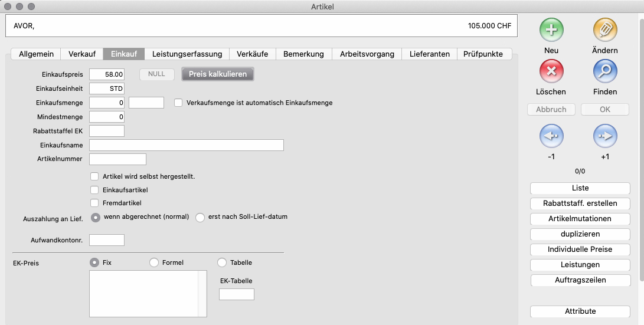Select the Tabelle EK-Preis option
This screenshot has width=644, height=325.
pyautogui.click(x=222, y=262)
